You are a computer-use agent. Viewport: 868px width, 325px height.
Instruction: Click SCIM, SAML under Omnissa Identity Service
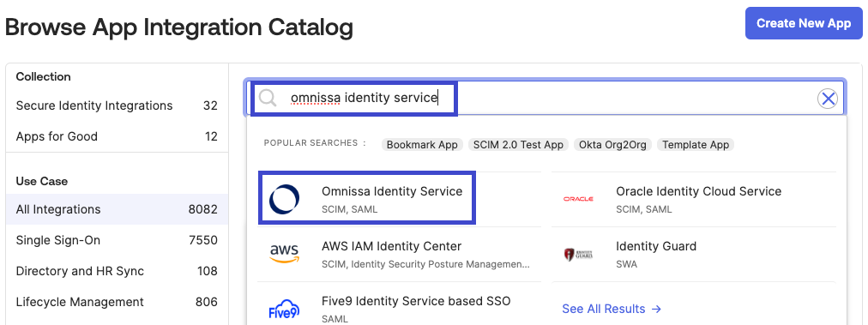pos(349,209)
